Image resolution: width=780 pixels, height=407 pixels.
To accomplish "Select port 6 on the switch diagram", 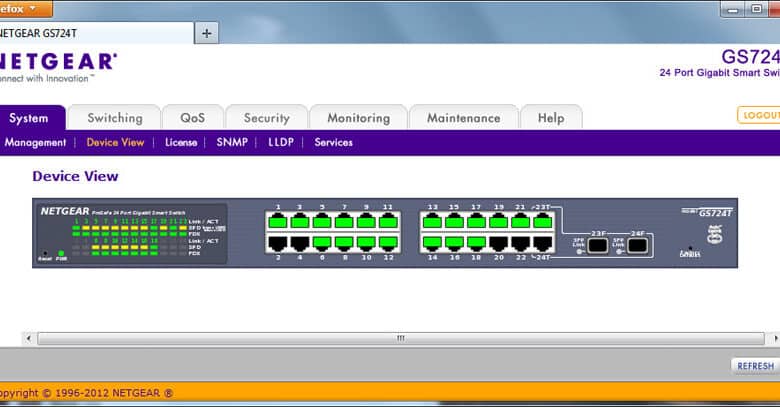I will coord(322,243).
